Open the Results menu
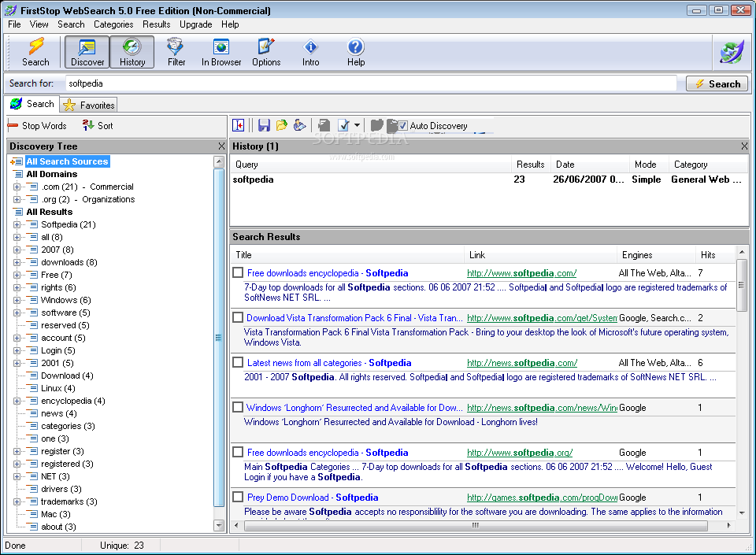 coord(156,24)
